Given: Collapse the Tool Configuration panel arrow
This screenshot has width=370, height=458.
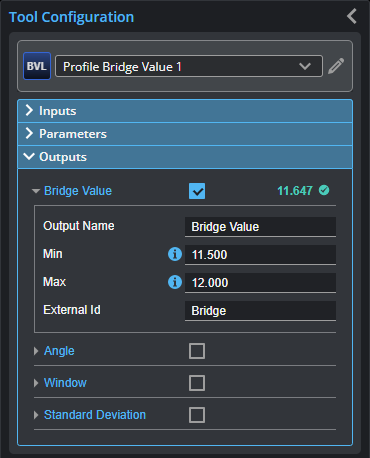Looking at the screenshot, I should pyautogui.click(x=352, y=16).
